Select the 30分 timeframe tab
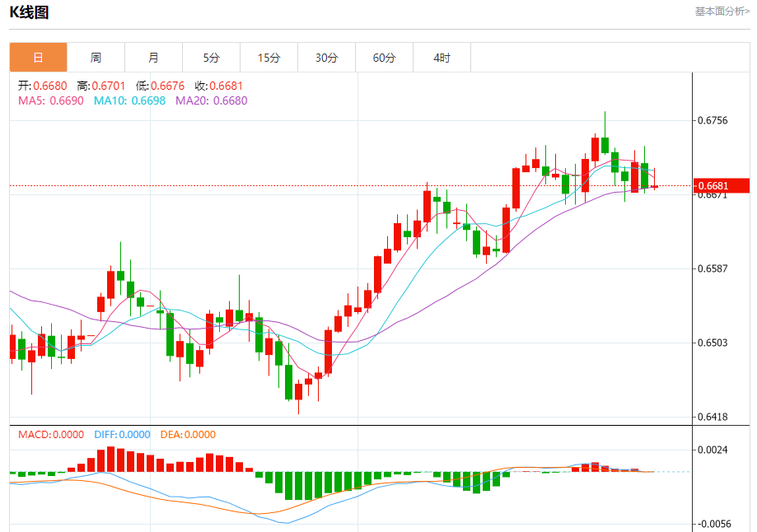This screenshot has height=532, width=757. pyautogui.click(x=326, y=58)
